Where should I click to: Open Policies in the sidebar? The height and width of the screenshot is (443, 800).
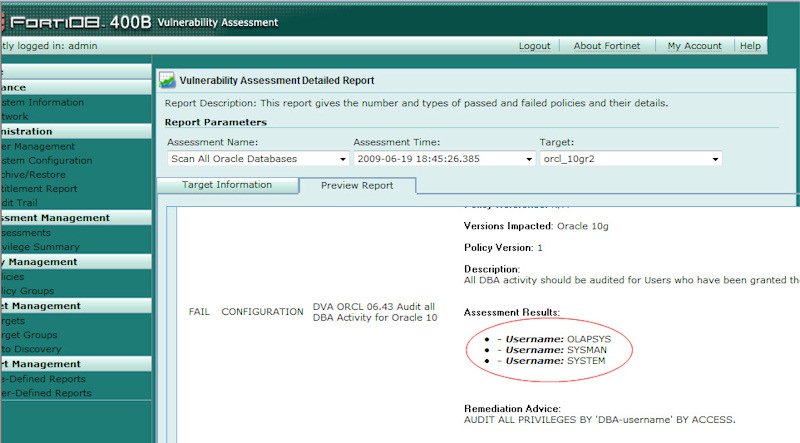(12, 276)
